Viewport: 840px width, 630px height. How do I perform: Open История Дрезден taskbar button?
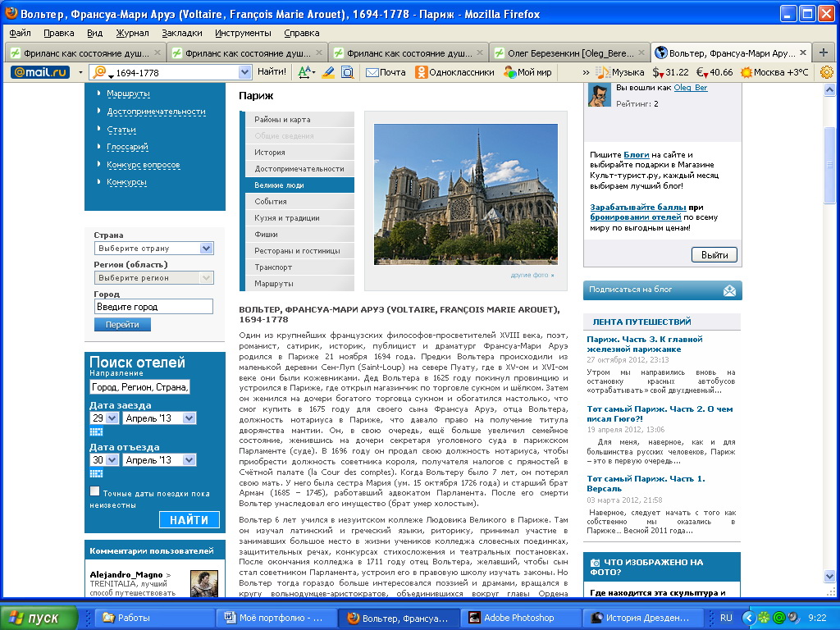[x=641, y=618]
